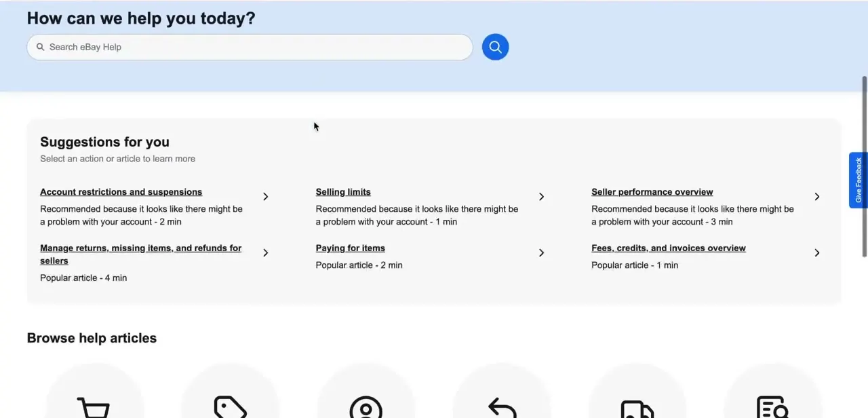Click into the Search eBay Help field
Screen dimensions: 868x418
[x=250, y=47]
